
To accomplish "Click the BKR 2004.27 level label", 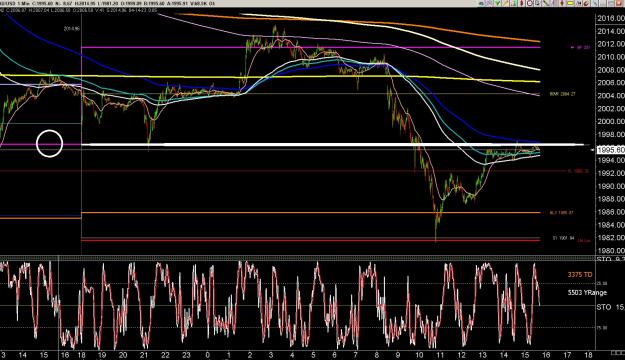I will coord(562,94).
